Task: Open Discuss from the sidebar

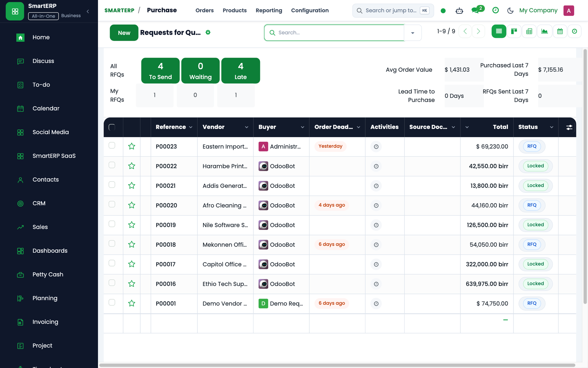Action: [43, 61]
